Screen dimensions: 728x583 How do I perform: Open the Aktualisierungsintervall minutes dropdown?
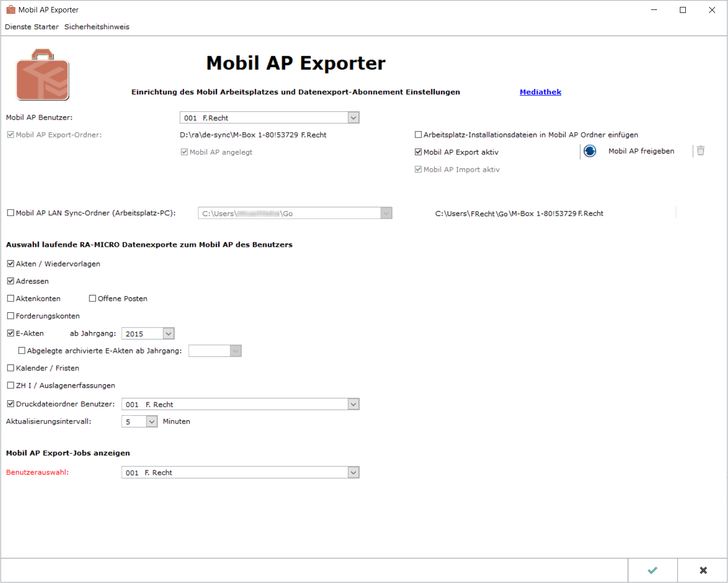click(x=151, y=422)
